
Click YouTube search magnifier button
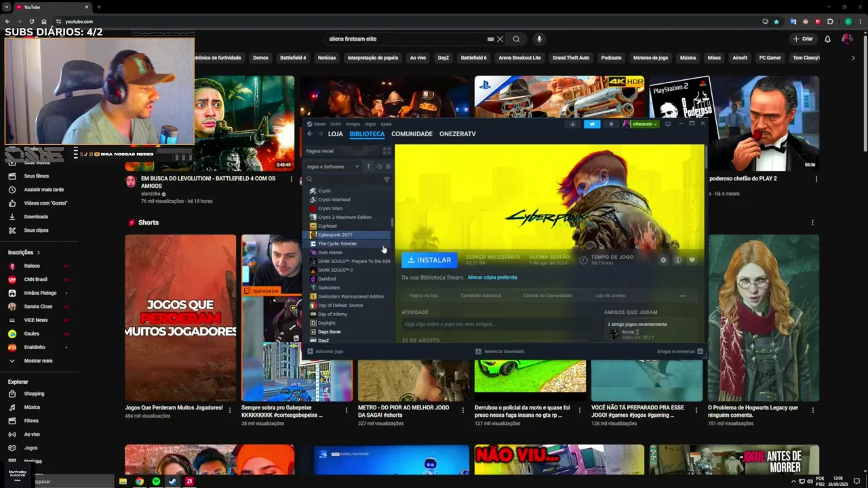pyautogui.click(x=516, y=39)
